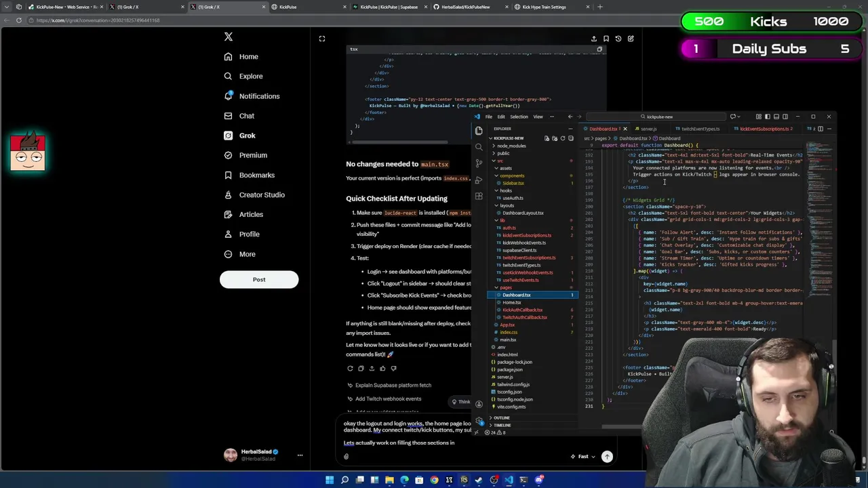This screenshot has height=488, width=868.
Task: Open the Edit menu in VS Code
Action: pyautogui.click(x=501, y=117)
